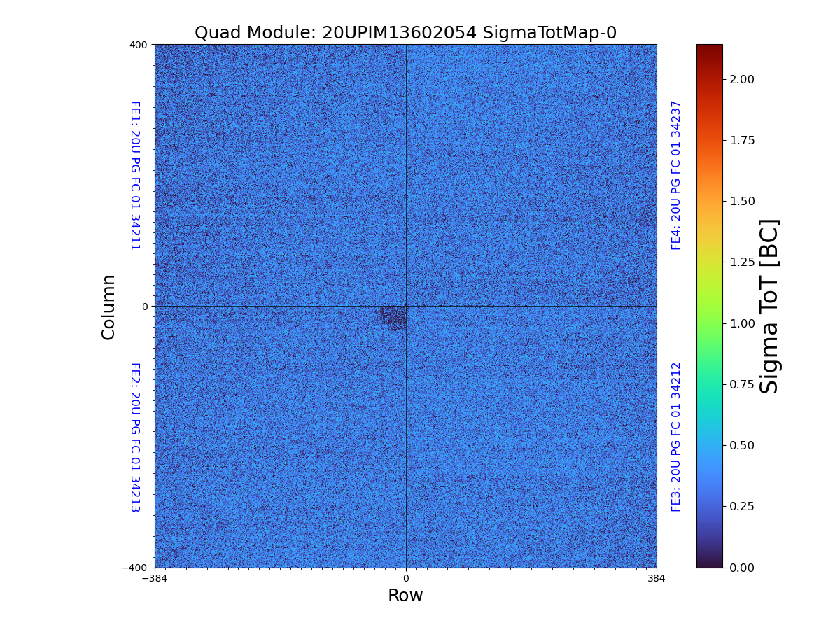Click the FE4 chip label text
The image size is (840, 630).
(676, 175)
